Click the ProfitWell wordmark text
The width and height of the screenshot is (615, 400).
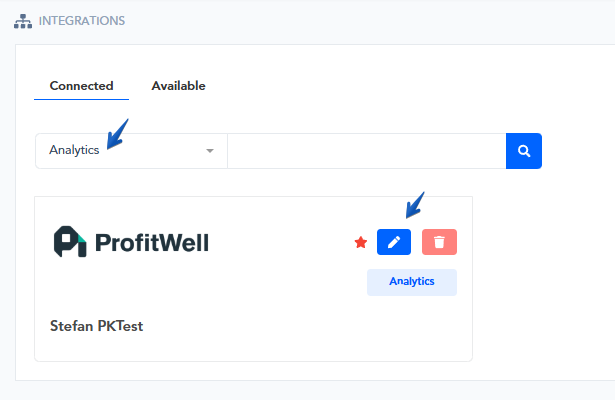pyautogui.click(x=152, y=242)
